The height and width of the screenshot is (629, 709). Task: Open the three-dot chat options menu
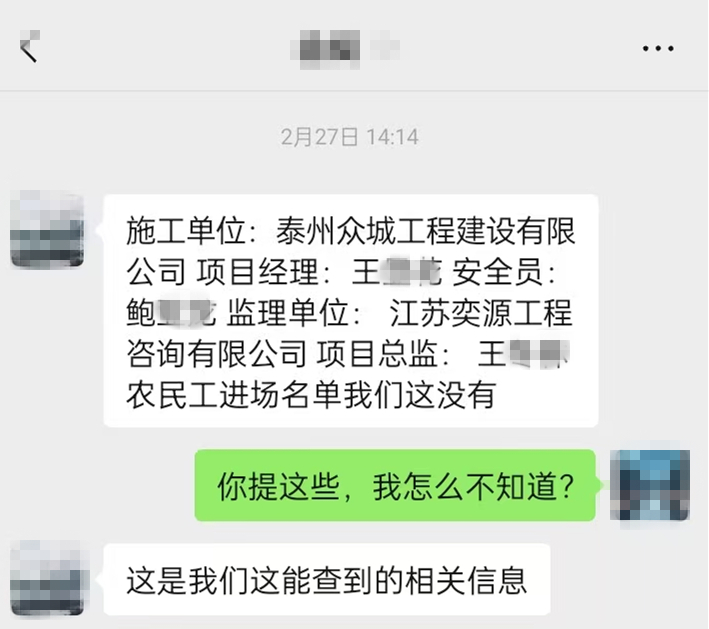(658, 48)
